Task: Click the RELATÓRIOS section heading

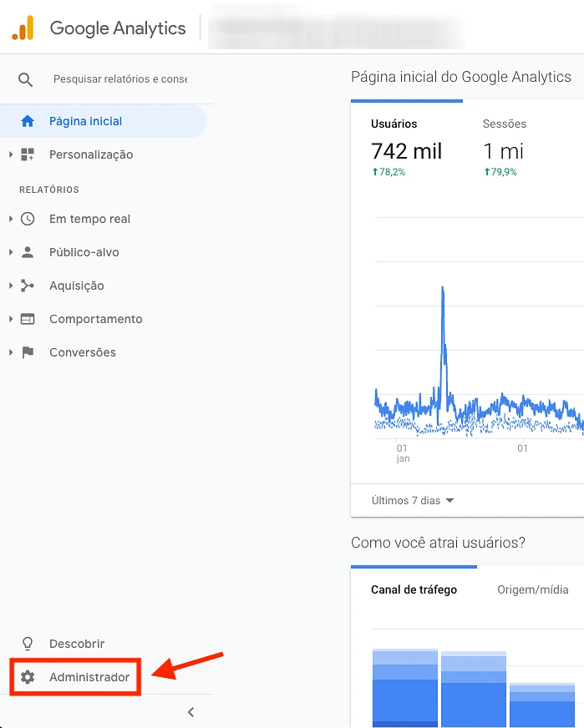Action: 49,190
